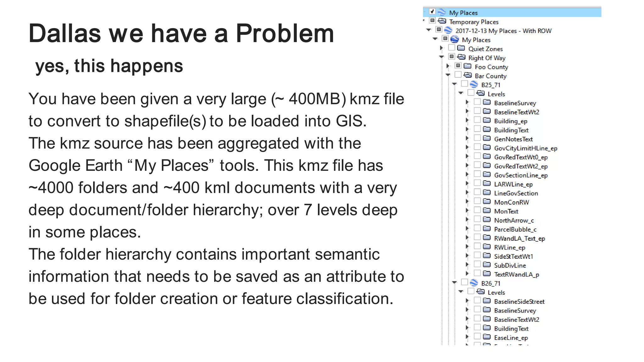Click the ParcelBubble_c folder icon

click(487, 228)
